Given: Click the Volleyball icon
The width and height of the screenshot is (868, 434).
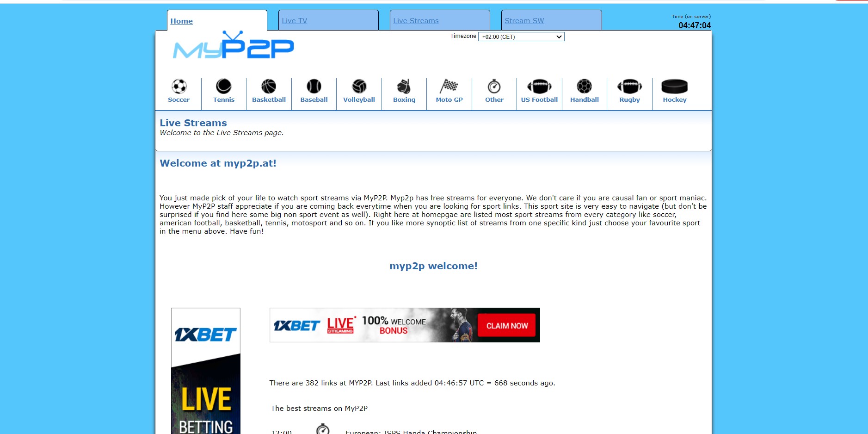Looking at the screenshot, I should (x=359, y=87).
